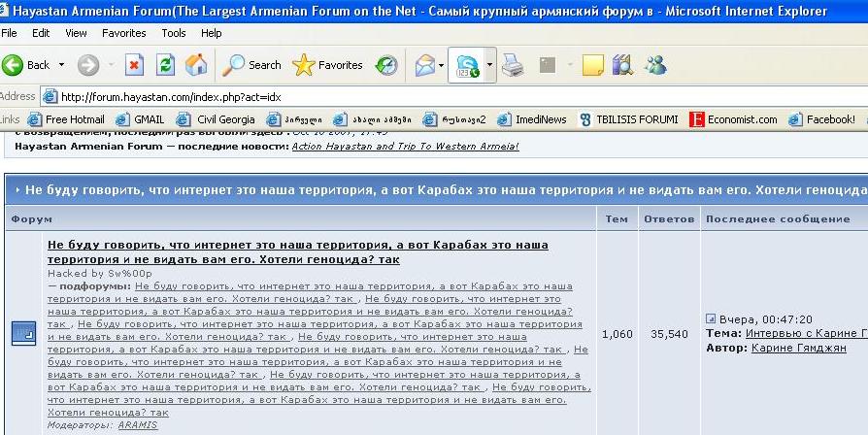
Task: Show browsing History icon
Action: point(386,65)
